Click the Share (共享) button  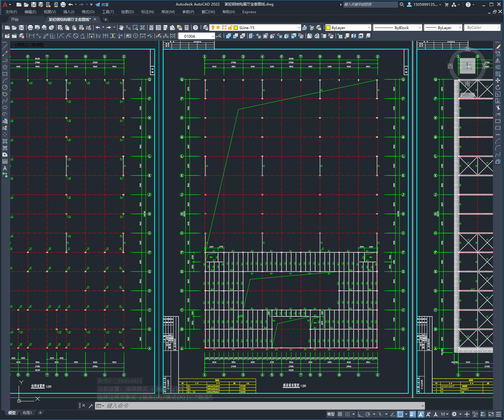pyautogui.click(x=102, y=4)
